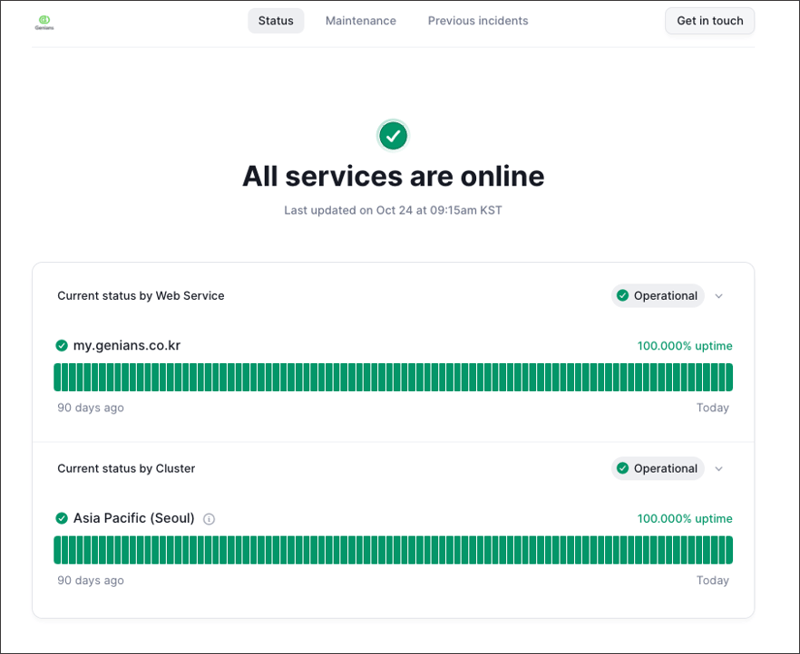The image size is (800, 654).
Task: Click the Current status by Cluster heading
Action: coord(126,468)
